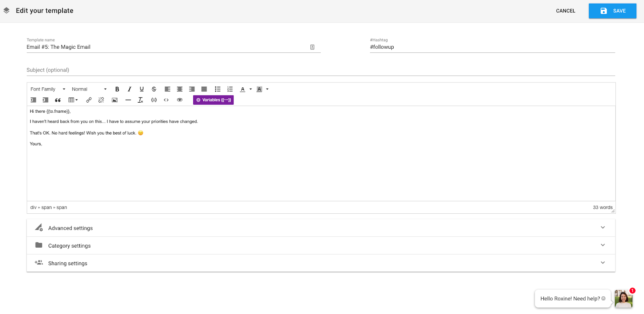Click the Subject (optional) field
This screenshot has height=314, width=644.
click(321, 70)
